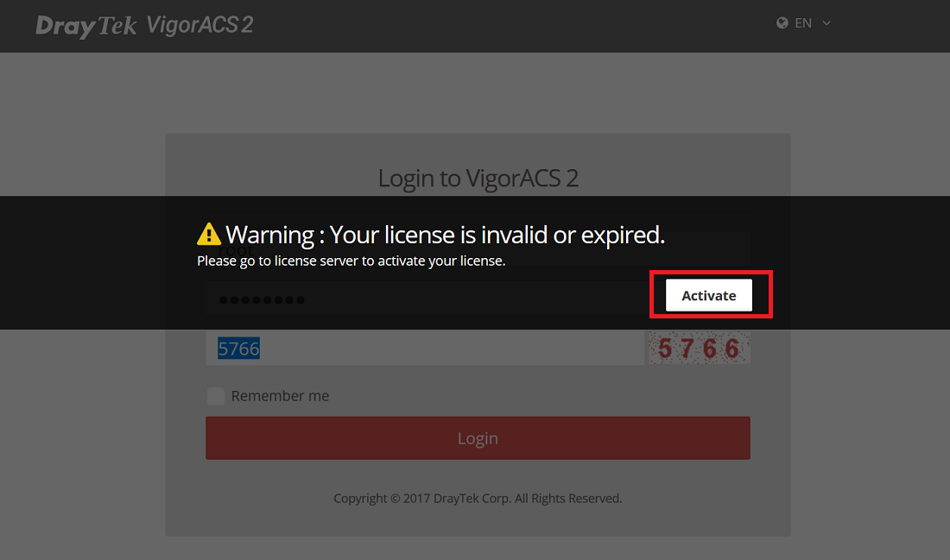Click the 'Login to VigorACS 2' heading

478,178
